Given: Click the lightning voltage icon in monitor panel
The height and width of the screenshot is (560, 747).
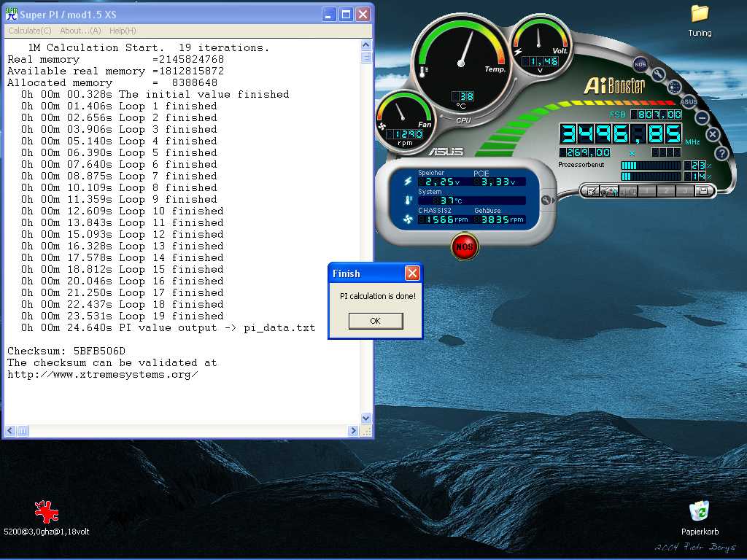Looking at the screenshot, I should [408, 181].
